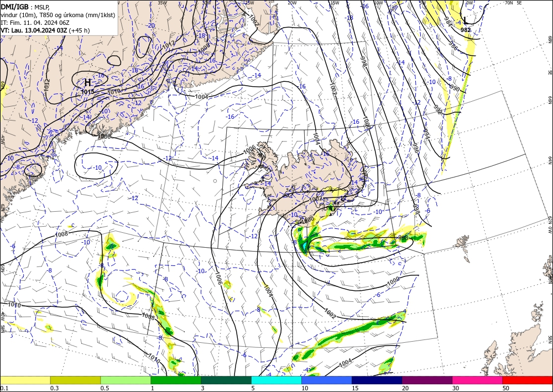Click the '992' isobar label
Screen dimensions: 553x392
point(437,110)
